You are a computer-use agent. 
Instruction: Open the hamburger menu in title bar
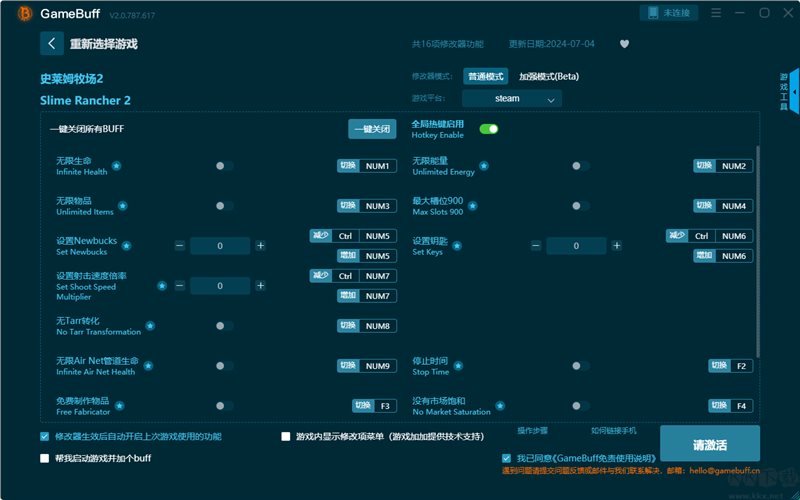point(716,13)
